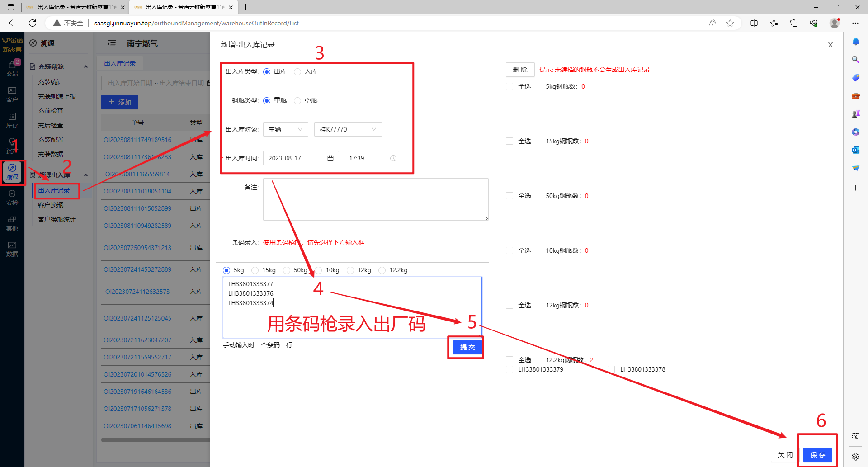Open the 库存 sidebar section
The height and width of the screenshot is (467, 868).
12,120
